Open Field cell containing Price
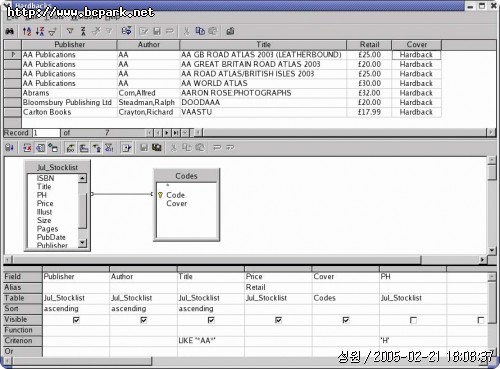Image resolution: width=500 pixels, height=369 pixels. (x=278, y=277)
